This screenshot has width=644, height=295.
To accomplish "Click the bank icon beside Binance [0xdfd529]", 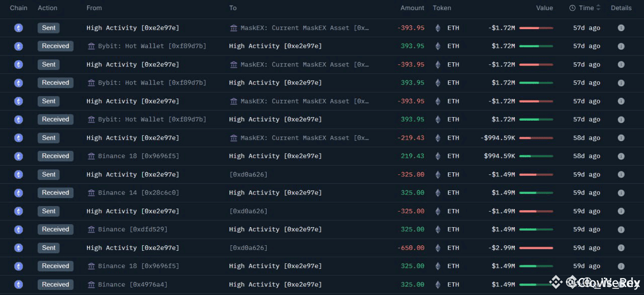I will 91,229.
